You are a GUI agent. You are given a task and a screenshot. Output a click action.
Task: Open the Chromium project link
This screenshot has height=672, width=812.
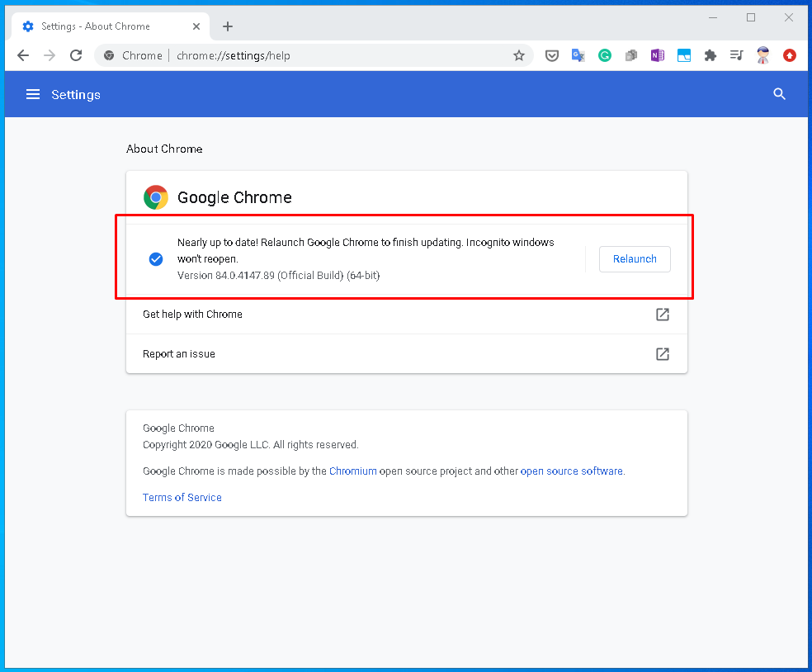352,471
